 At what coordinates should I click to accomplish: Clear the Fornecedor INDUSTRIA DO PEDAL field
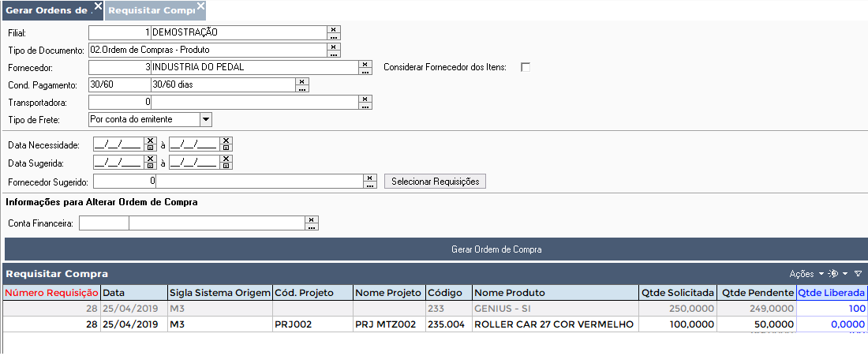click(x=365, y=64)
